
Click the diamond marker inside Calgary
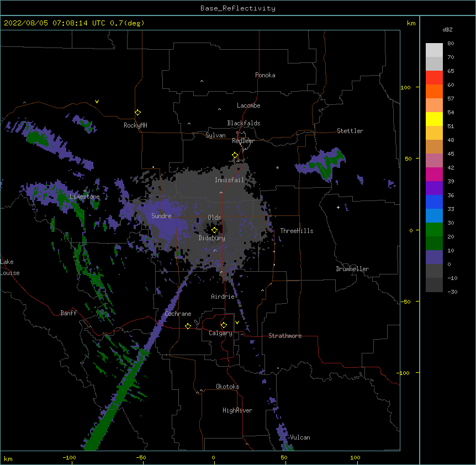(x=224, y=325)
